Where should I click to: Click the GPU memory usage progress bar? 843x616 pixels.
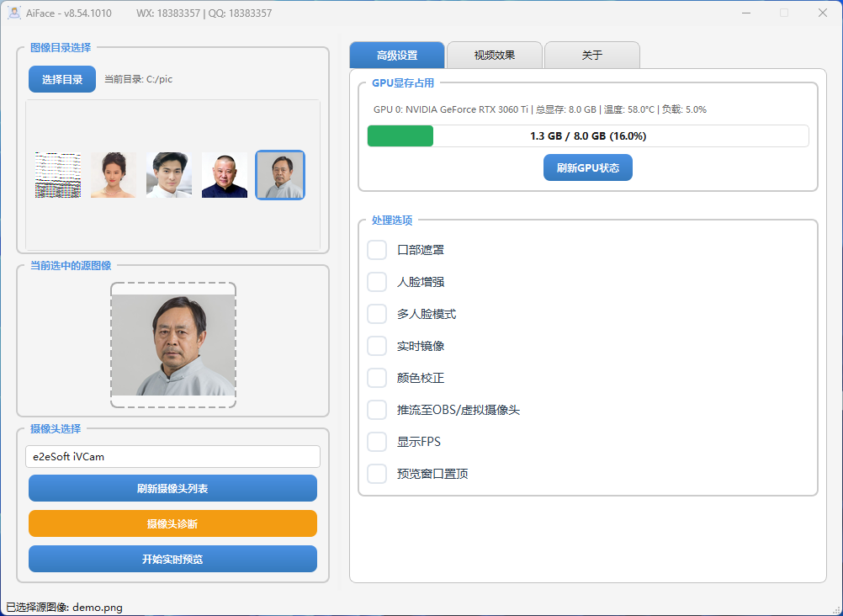(589, 135)
